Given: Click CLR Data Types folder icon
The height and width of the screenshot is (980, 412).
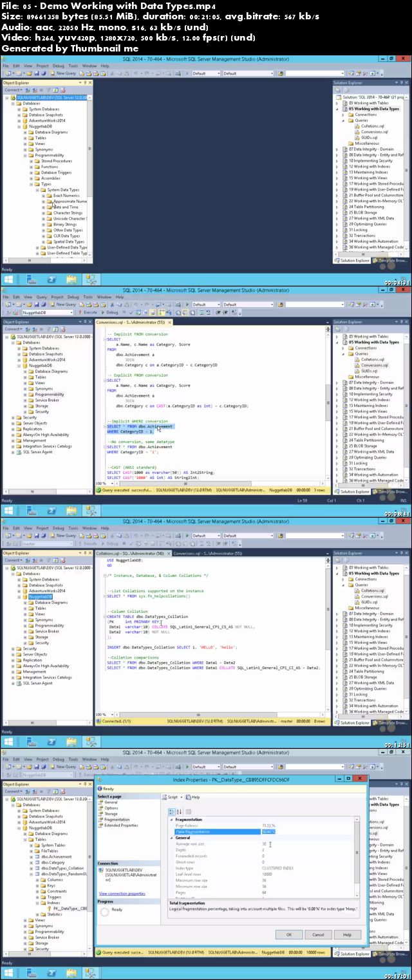Looking at the screenshot, I should pyautogui.click(x=50, y=236).
